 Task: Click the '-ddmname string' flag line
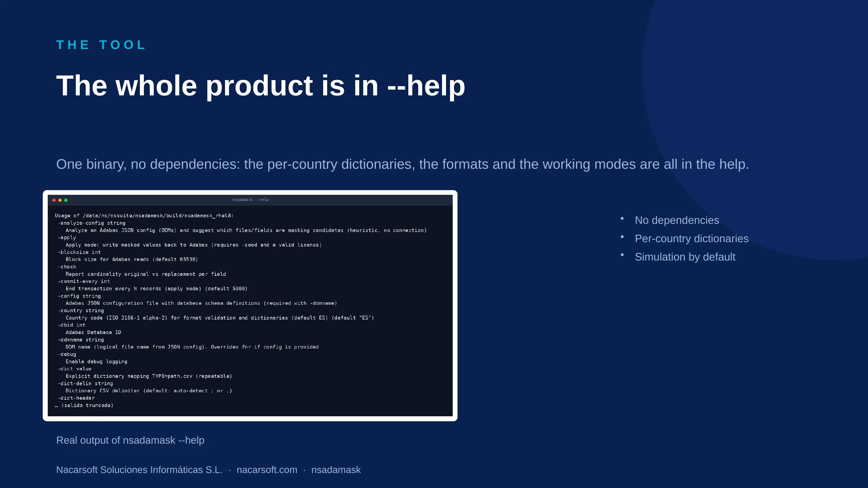pos(80,340)
